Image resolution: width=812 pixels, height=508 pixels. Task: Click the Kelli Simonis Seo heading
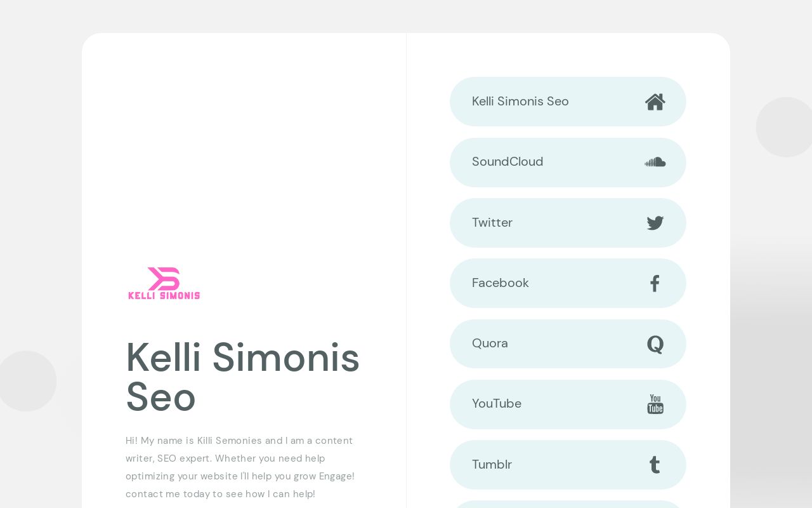[243, 377]
